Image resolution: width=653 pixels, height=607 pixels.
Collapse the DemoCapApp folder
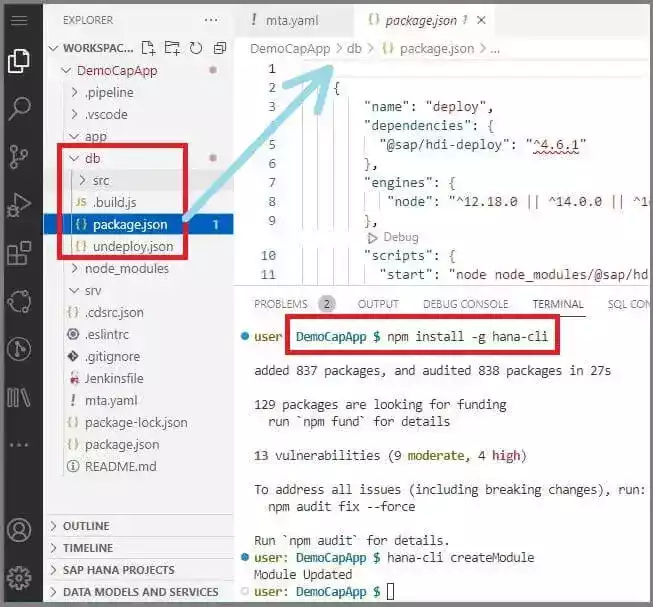[x=66, y=70]
